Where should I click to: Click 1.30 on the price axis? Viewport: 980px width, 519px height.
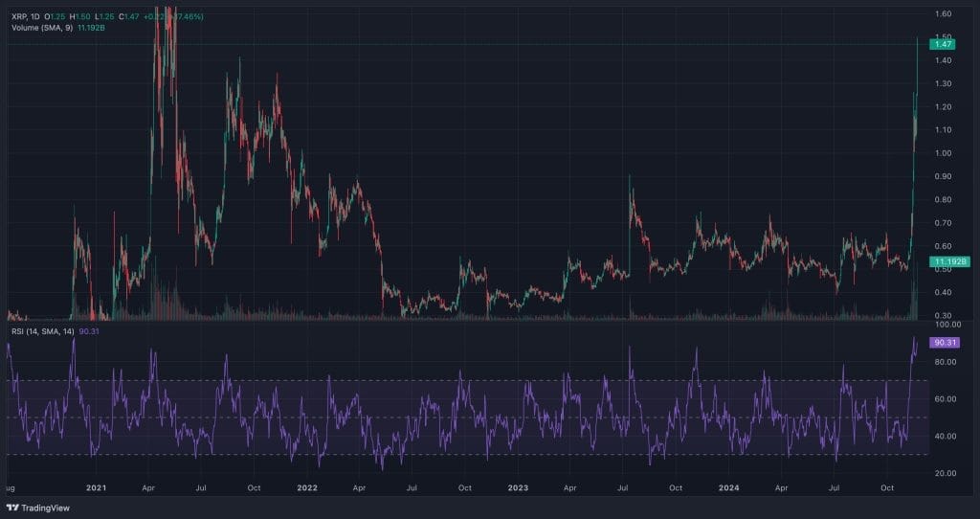click(943, 84)
